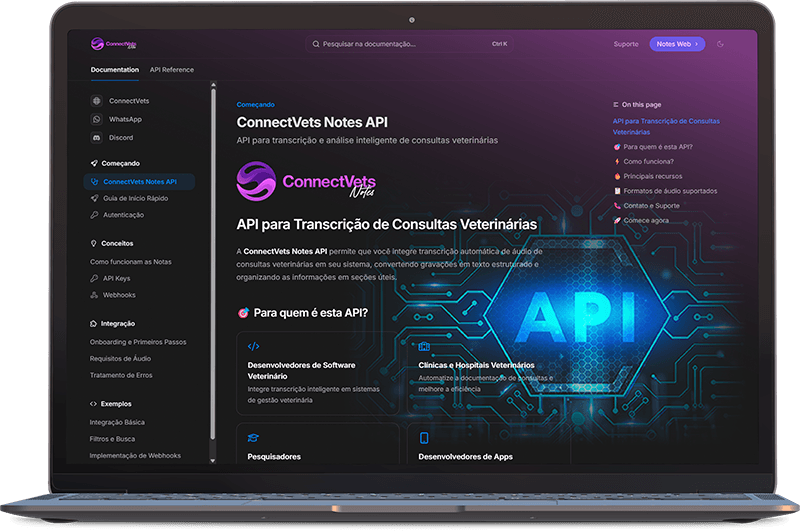Screen dimensions: 800x531
Task: Click the rocket icon beside Guia de Início Rápido
Action: 94,198
